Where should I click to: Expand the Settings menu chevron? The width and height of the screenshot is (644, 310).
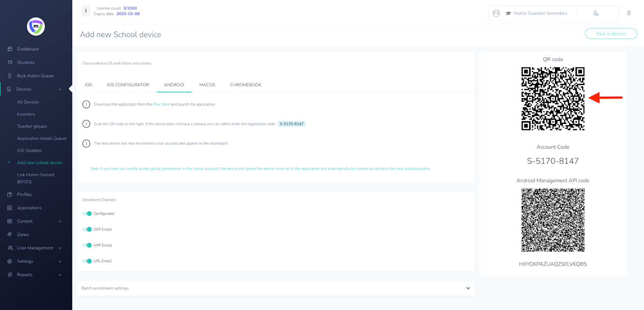[60, 262]
